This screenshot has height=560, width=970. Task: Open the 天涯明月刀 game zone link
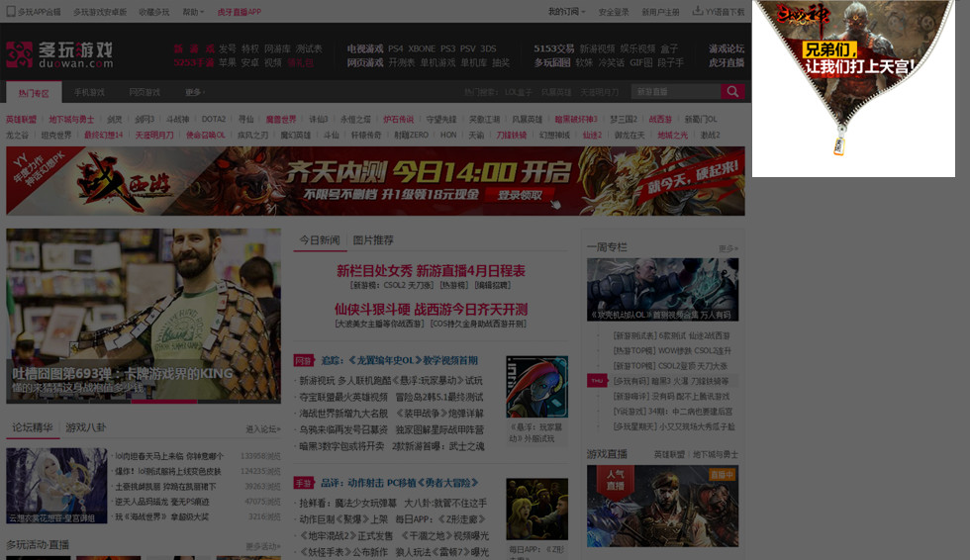point(154,135)
